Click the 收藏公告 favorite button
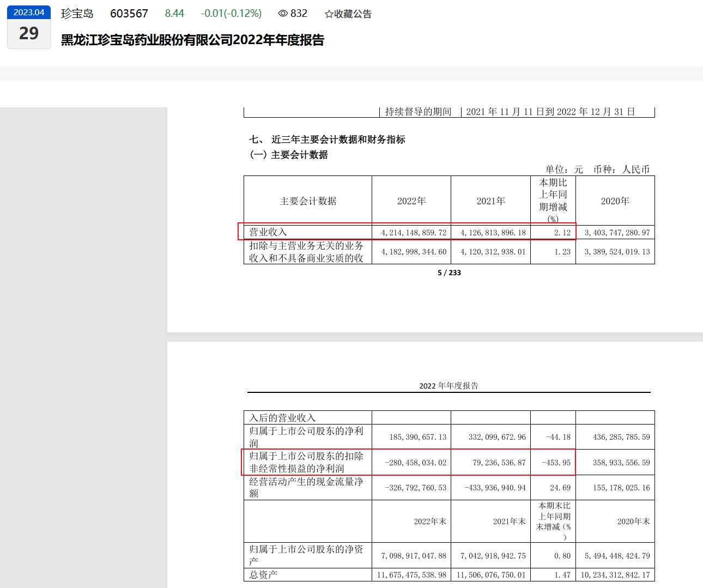 pyautogui.click(x=348, y=14)
